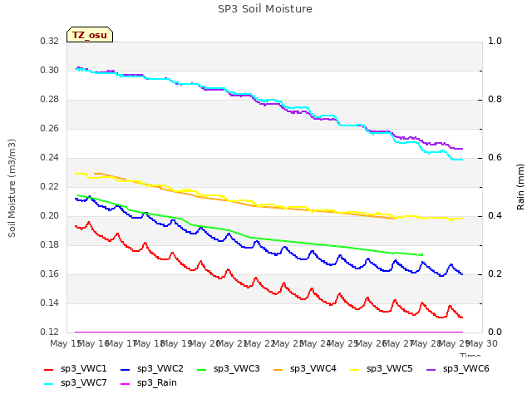
Task: Click the 0.20 left axis tick label
Action: click(49, 216)
